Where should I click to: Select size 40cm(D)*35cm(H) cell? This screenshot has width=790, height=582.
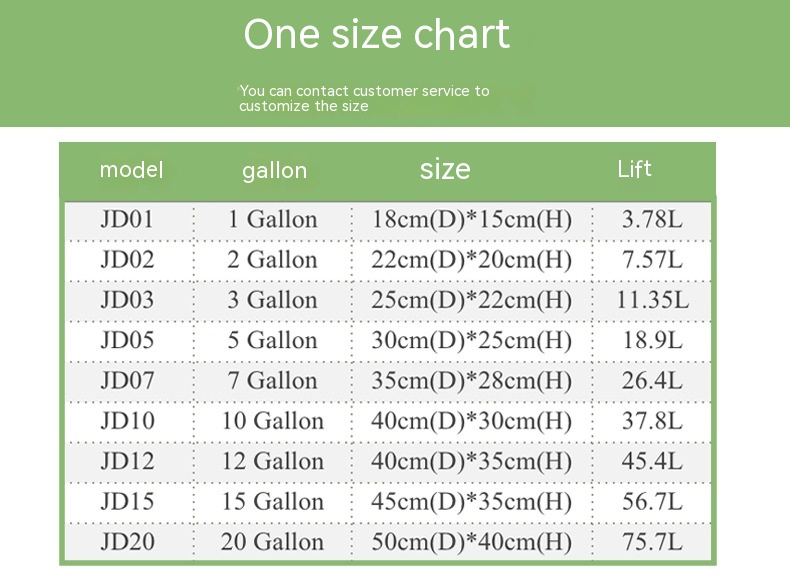471,462
